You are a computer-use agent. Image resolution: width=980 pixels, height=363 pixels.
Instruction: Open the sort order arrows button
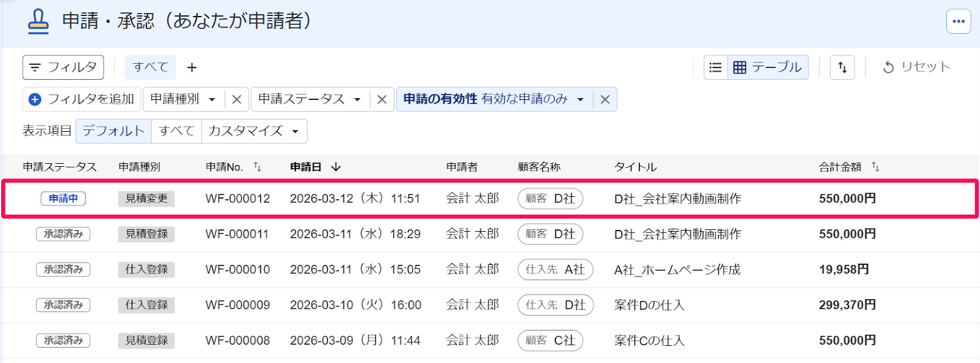pos(842,67)
